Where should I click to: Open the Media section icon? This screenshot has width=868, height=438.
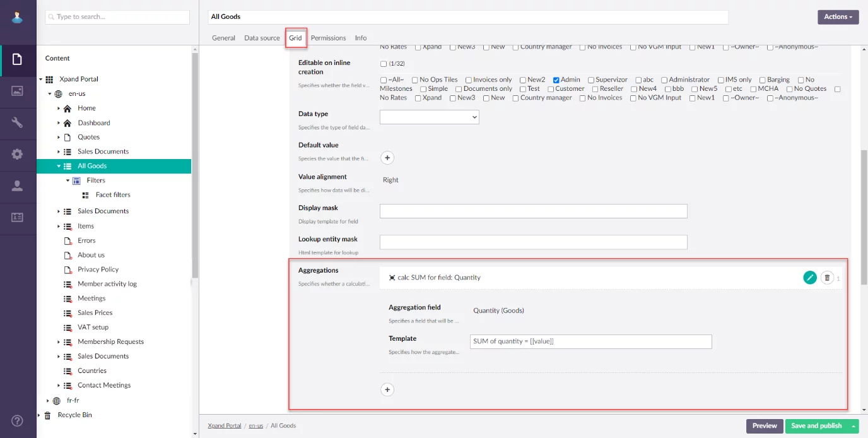[18, 91]
